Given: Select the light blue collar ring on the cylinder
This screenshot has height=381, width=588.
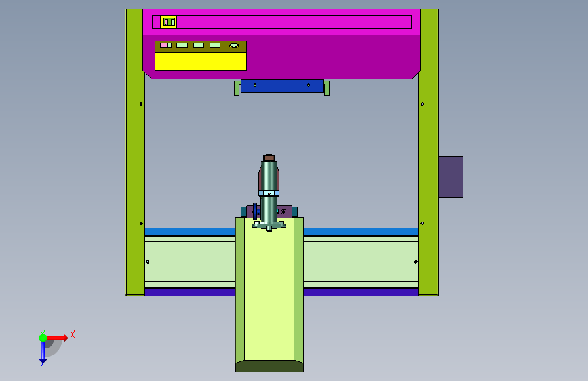Looking at the screenshot, I should pos(269,193).
